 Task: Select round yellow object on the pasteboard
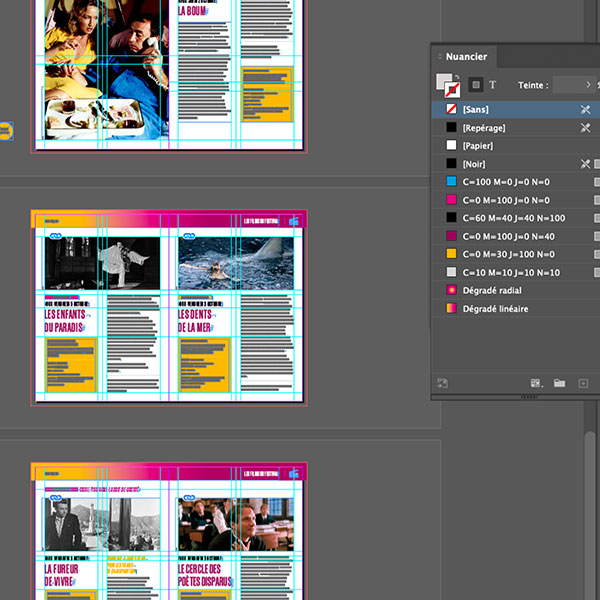point(5,131)
